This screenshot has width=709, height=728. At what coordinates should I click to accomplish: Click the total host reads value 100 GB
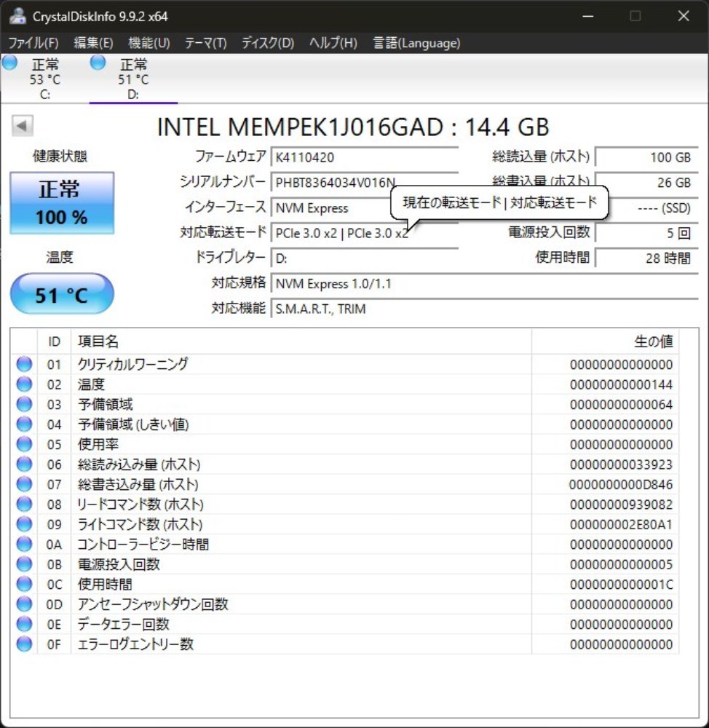click(647, 157)
